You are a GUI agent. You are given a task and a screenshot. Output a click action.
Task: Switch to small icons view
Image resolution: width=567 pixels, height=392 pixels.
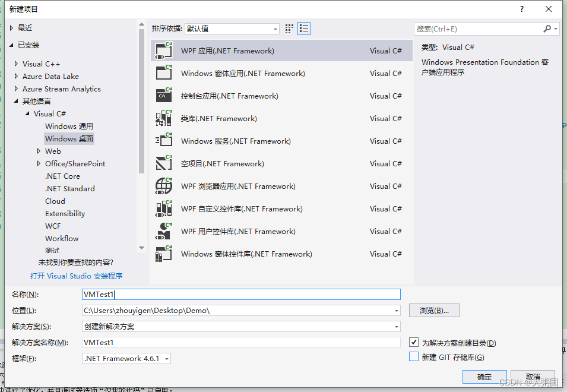pyautogui.click(x=289, y=29)
